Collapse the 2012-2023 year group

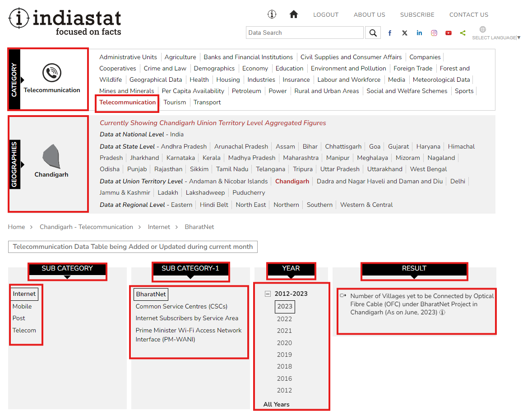coord(268,294)
